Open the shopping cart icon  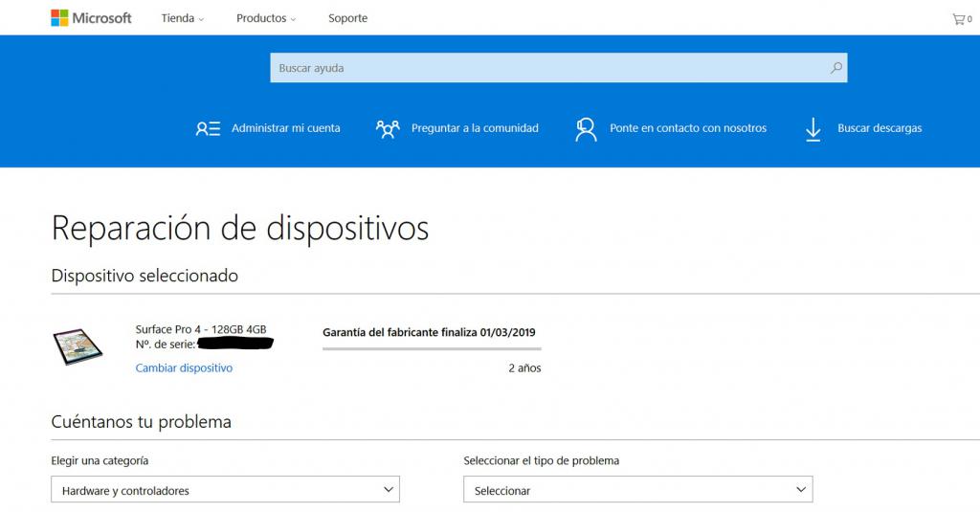click(x=961, y=19)
